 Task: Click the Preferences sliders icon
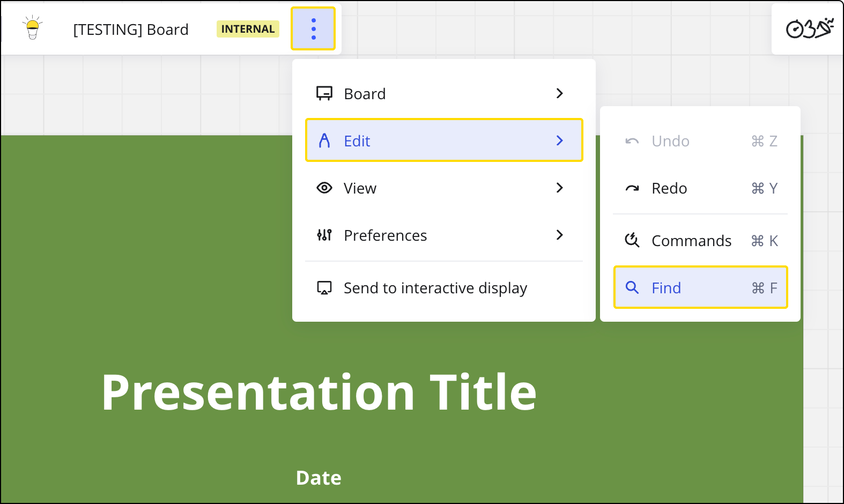click(324, 235)
